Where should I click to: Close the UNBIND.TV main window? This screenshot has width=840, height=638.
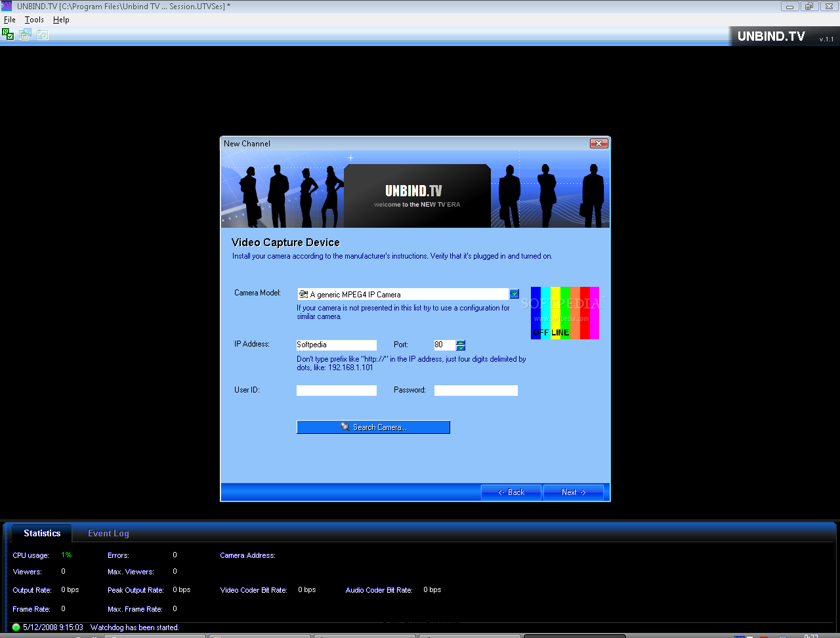point(829,7)
